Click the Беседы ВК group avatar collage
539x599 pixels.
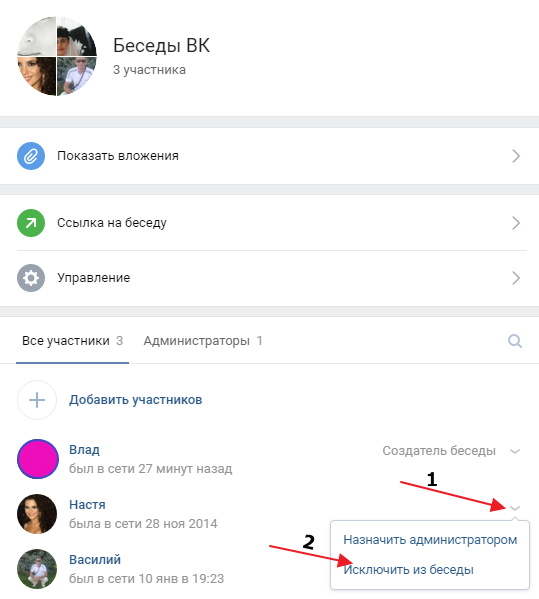coord(57,56)
